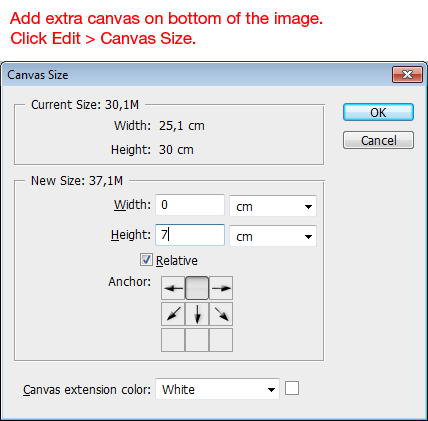Click the bottom-right empty anchor cell
Screen dimensions: 428x421
(x=221, y=340)
